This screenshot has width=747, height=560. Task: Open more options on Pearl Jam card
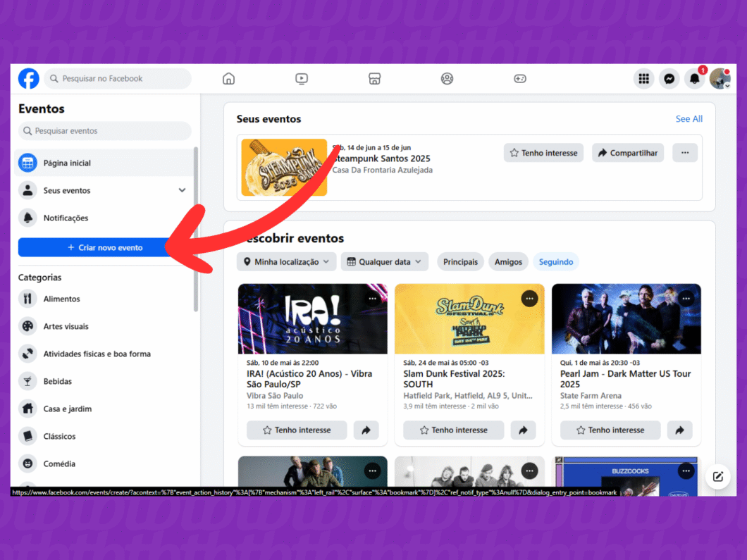686,299
